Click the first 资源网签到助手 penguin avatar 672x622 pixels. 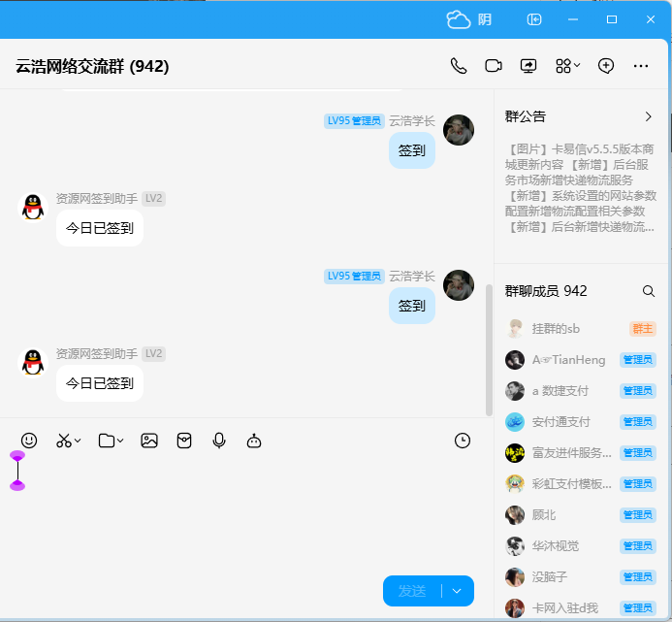(33, 208)
